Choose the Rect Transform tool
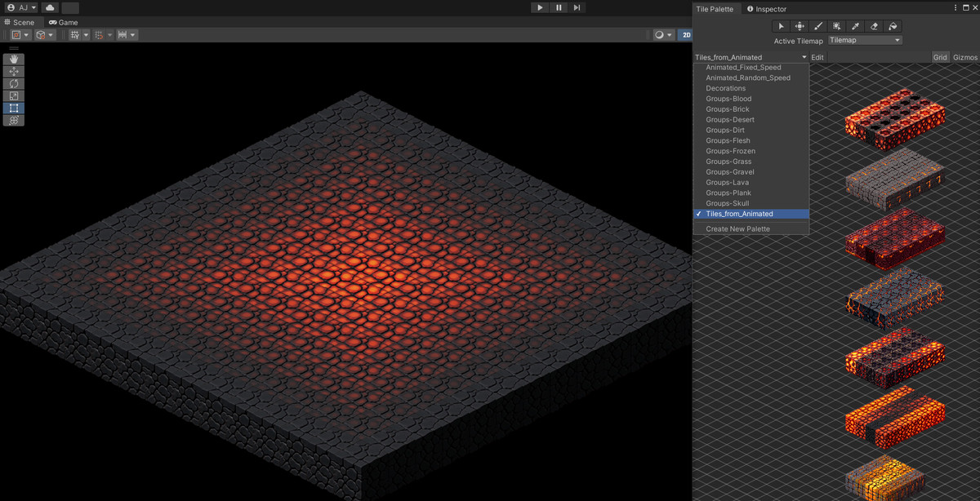The height and width of the screenshot is (501, 980). (13, 107)
